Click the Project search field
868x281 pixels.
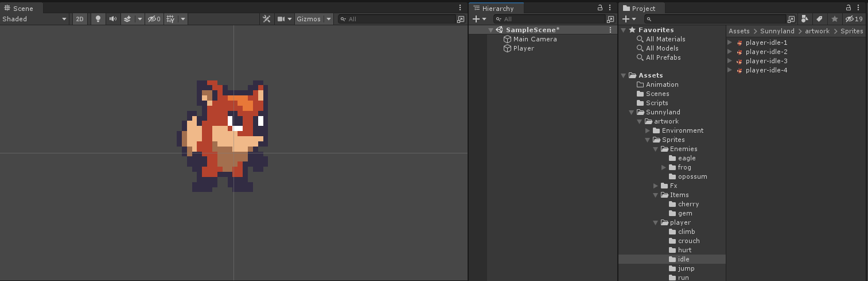tap(715, 19)
